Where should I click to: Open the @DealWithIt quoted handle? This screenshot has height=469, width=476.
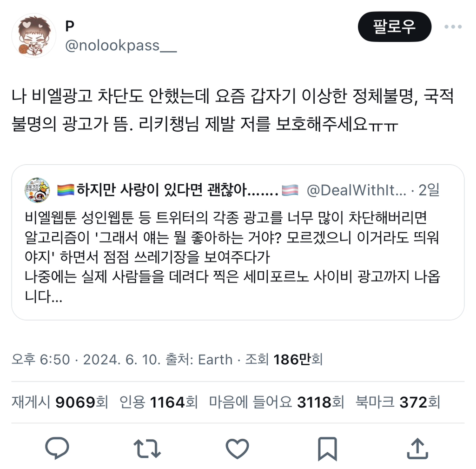(x=357, y=190)
